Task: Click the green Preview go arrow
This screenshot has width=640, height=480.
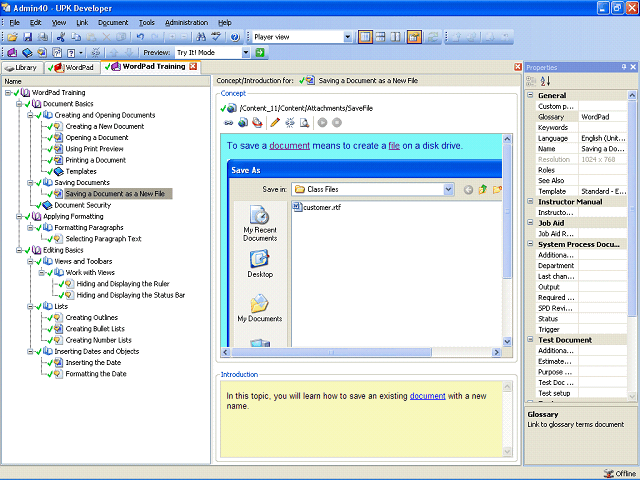Action: [260, 52]
